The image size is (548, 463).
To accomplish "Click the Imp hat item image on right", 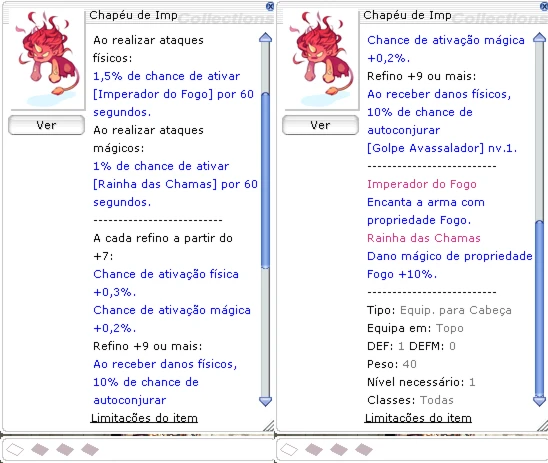I will tap(320, 59).
